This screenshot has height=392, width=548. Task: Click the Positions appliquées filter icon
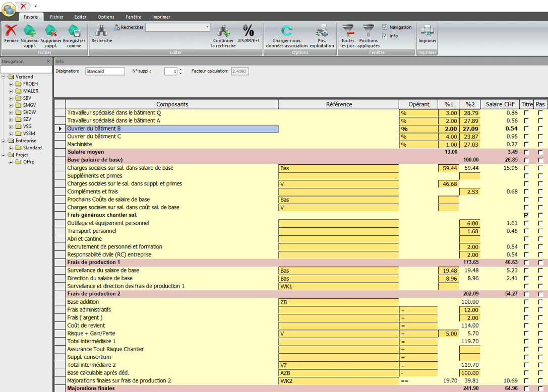pyautogui.click(x=369, y=31)
